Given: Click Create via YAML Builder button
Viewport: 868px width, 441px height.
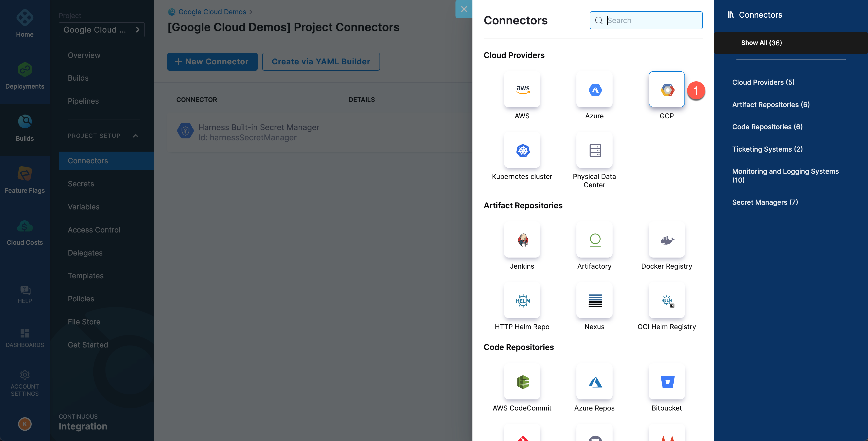Looking at the screenshot, I should pyautogui.click(x=321, y=61).
